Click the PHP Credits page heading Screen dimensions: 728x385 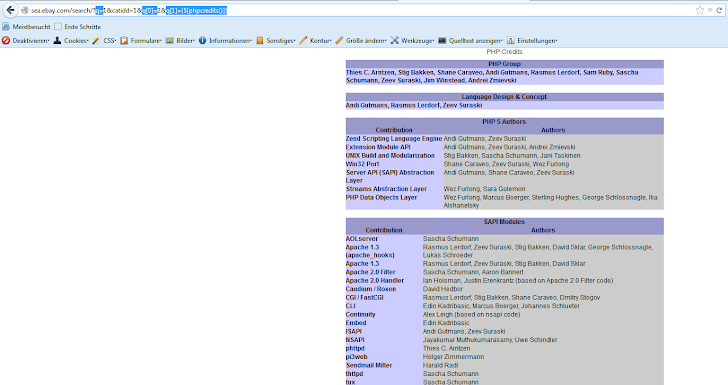tap(504, 52)
